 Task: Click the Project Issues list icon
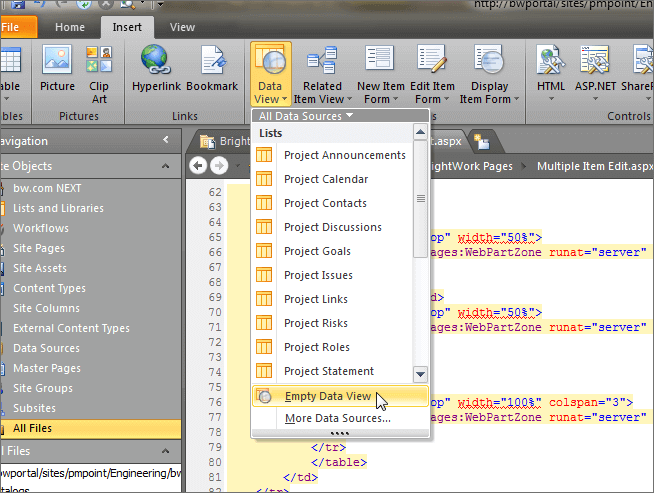tap(264, 275)
